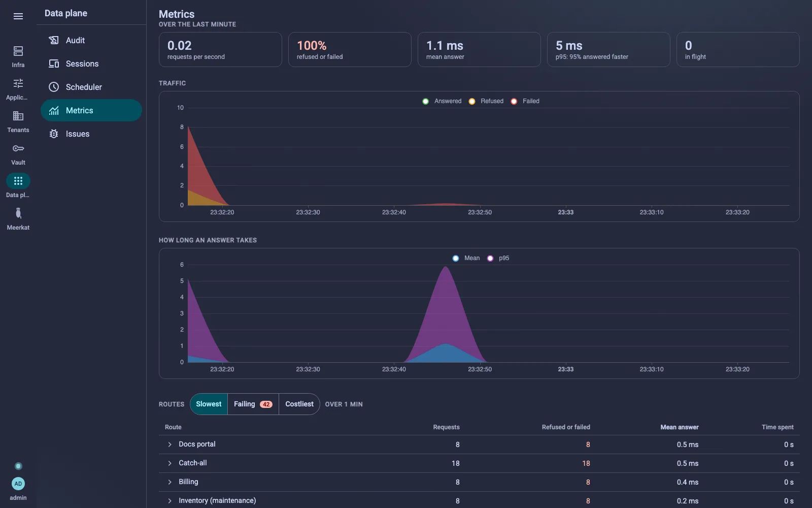Open the Applications tune icon

coord(18,83)
